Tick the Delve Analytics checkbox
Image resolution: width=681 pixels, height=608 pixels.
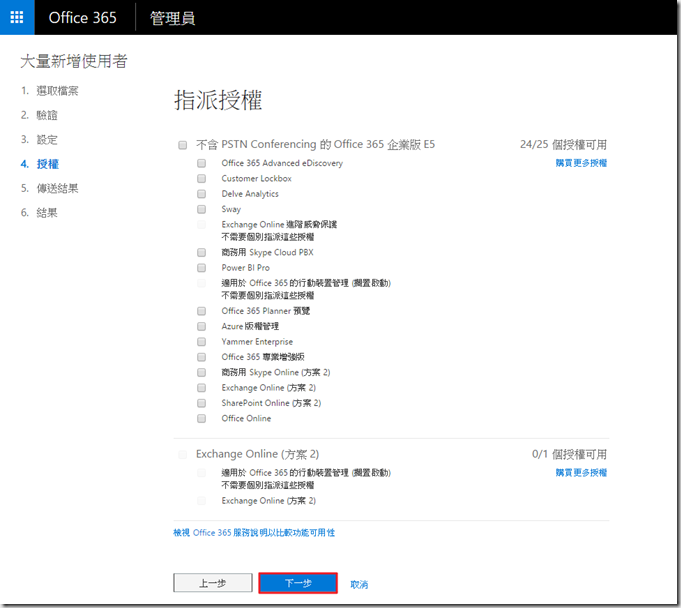[201, 194]
